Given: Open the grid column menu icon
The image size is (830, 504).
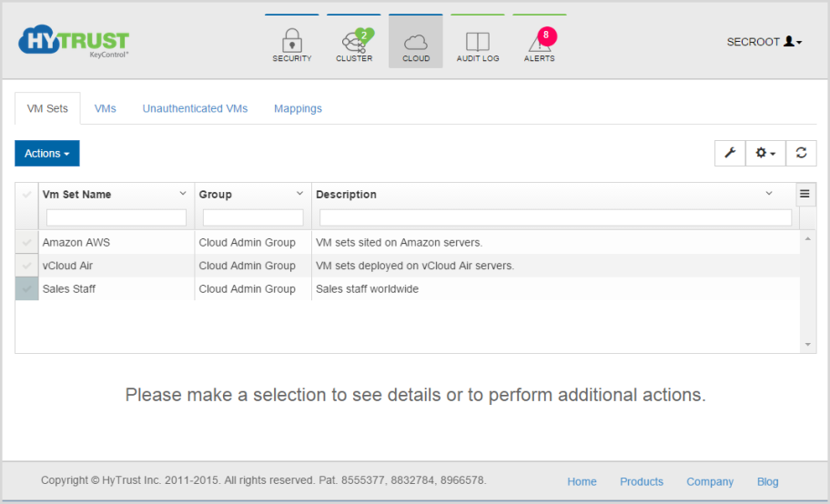Looking at the screenshot, I should pos(805,195).
